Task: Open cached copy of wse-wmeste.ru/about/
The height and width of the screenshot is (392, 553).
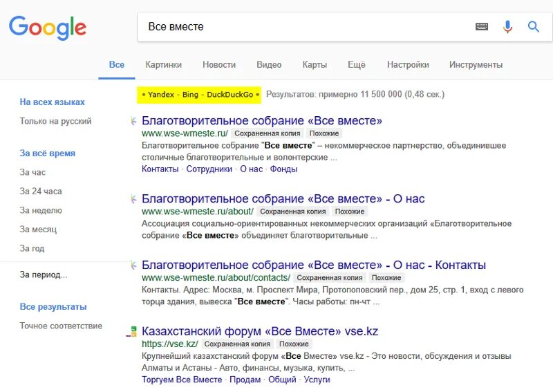Action: [292, 212]
